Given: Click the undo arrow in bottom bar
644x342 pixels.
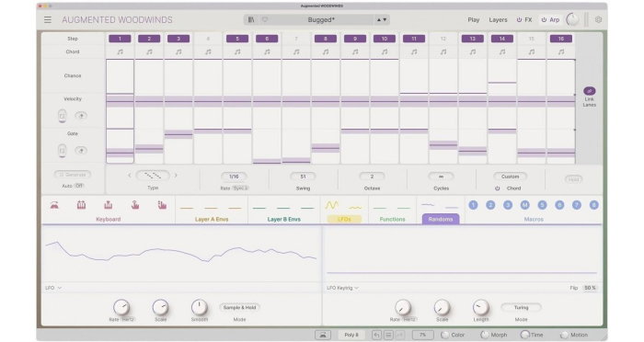Looking at the screenshot, I should click(376, 335).
